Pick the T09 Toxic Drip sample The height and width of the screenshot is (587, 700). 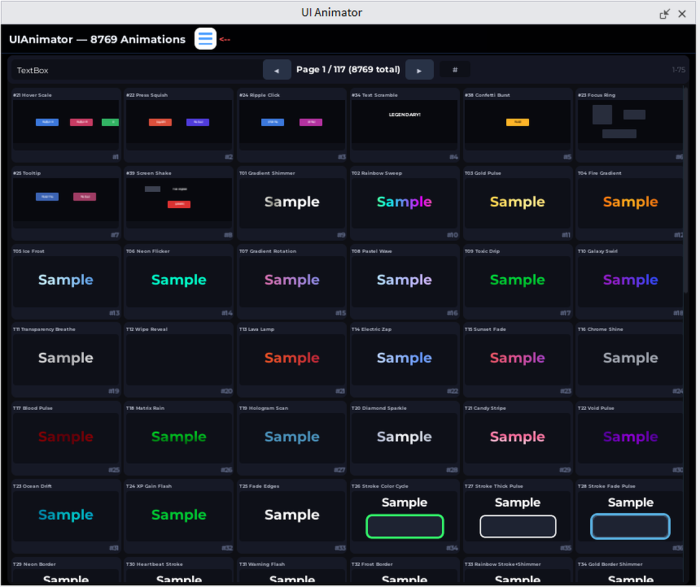click(517, 280)
